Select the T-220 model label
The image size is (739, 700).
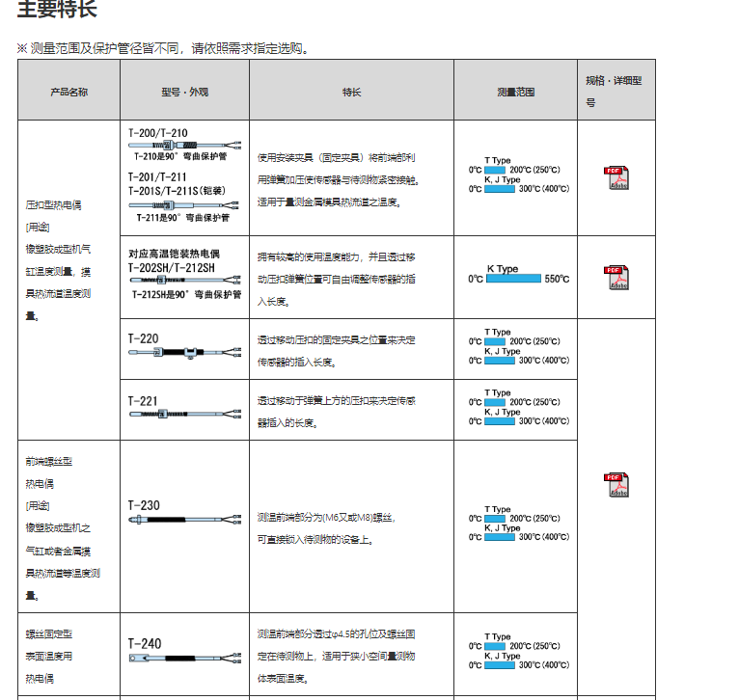coord(144,338)
